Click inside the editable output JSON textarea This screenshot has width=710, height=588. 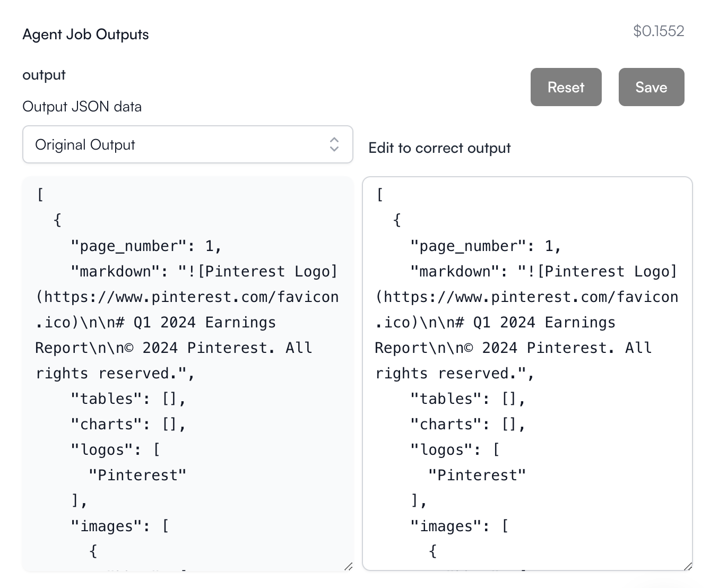tap(527, 374)
